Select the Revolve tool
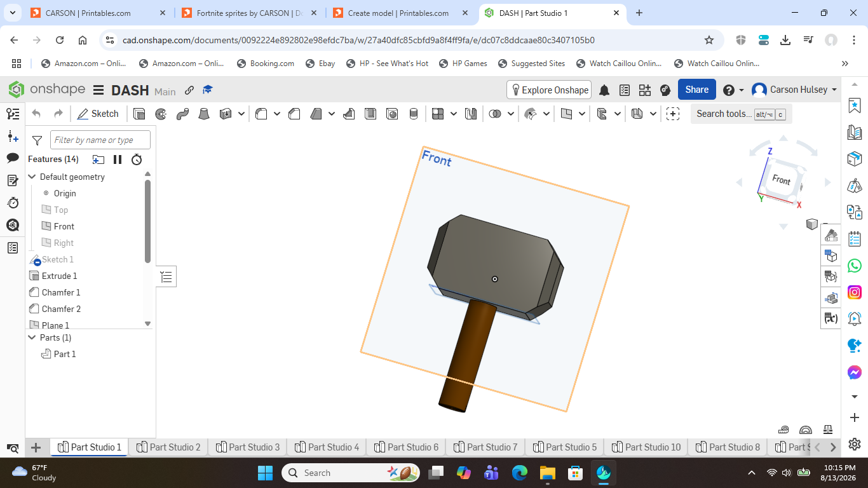Screen dimensions: 868x488 click(161, 114)
